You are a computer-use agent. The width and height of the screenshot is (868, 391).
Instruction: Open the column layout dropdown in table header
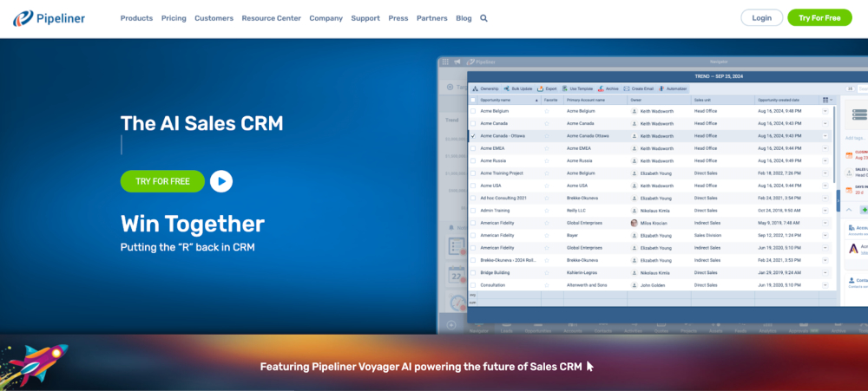[x=826, y=100]
